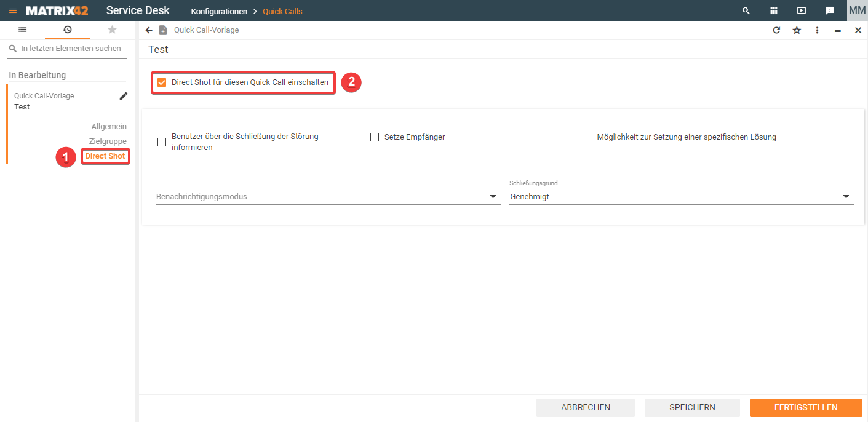Open the hamburger main menu
Screen dimensions: 868x422
[x=13, y=11]
